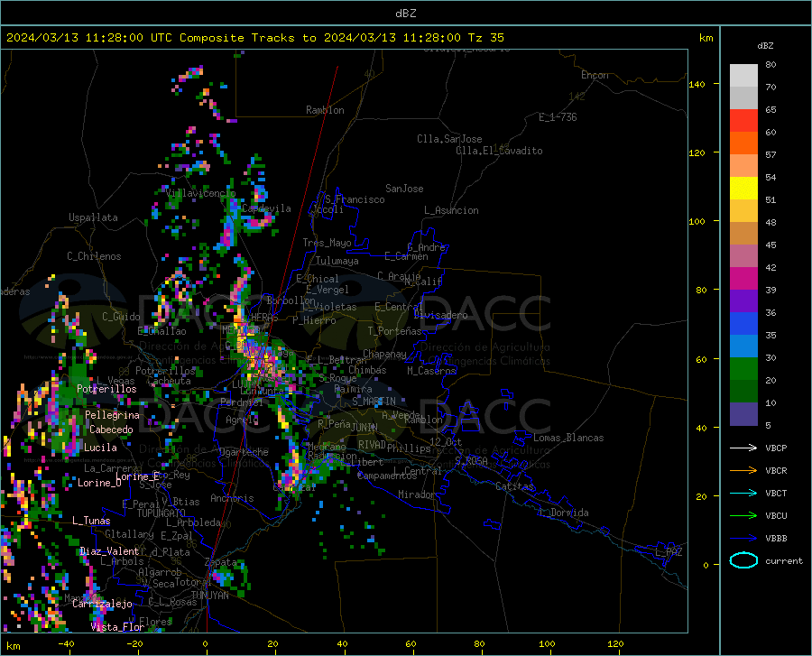Click the cyan 'current' ellipse icon

coord(743,560)
